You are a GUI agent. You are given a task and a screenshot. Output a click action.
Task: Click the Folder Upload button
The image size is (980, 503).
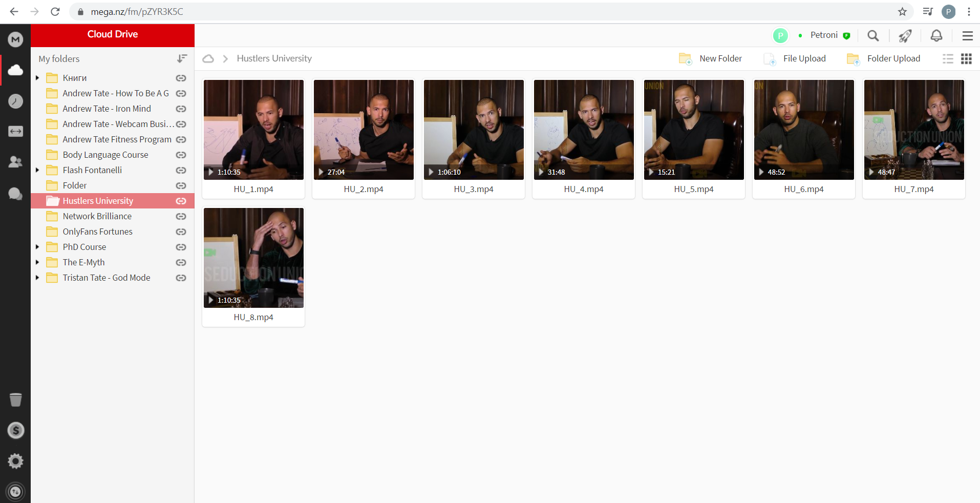(x=883, y=58)
